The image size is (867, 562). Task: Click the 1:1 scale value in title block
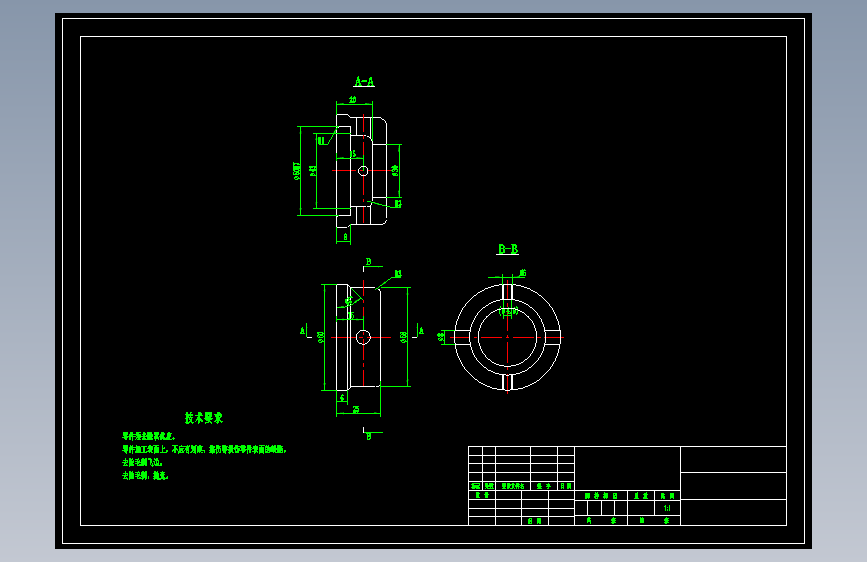[x=667, y=508]
